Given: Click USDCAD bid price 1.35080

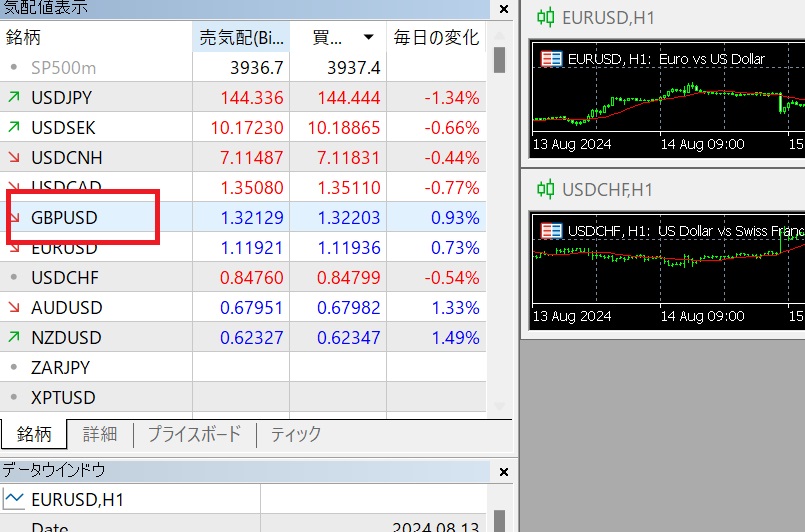Looking at the screenshot, I should (x=252, y=187).
